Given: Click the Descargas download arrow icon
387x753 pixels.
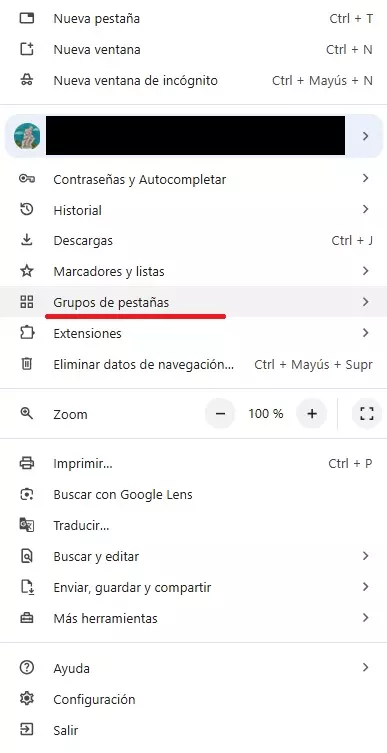Looking at the screenshot, I should click(27, 240).
